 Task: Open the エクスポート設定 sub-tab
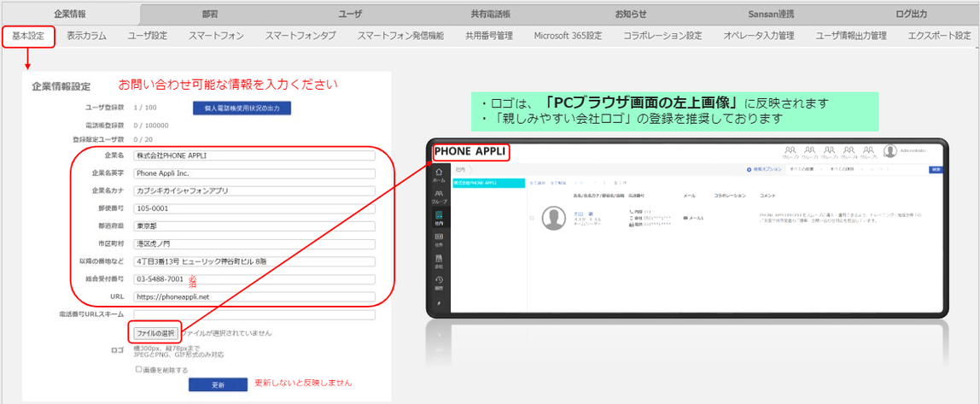(939, 36)
